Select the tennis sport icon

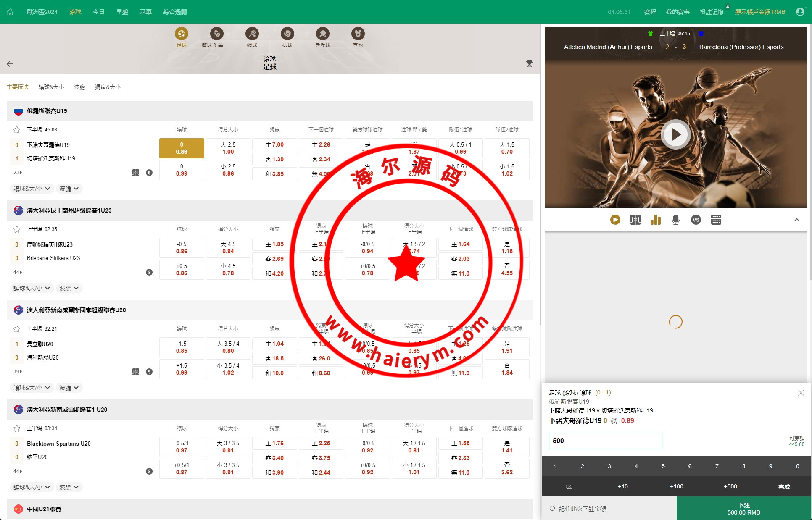[252, 34]
